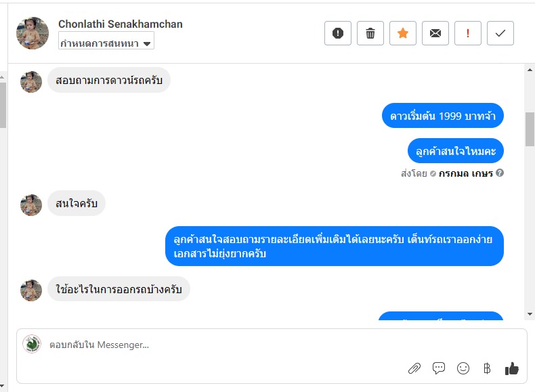
Task: Send a thumbs-up like
Action: [511, 368]
